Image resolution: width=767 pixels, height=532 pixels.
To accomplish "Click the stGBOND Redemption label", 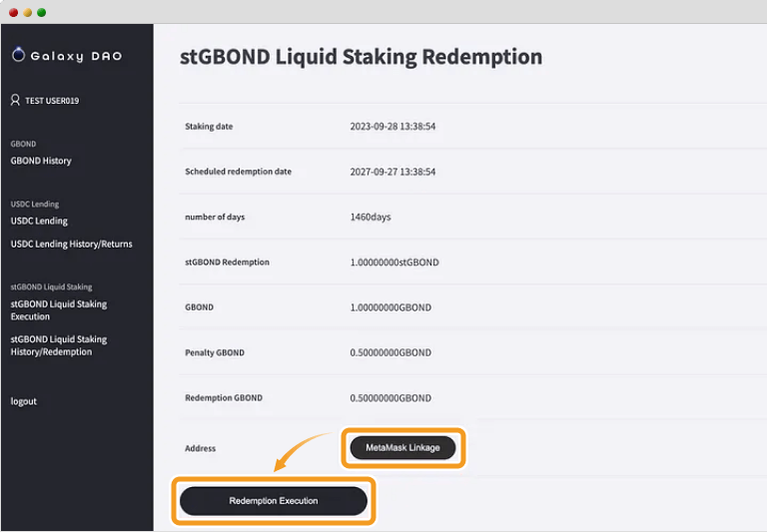I will point(227,263).
